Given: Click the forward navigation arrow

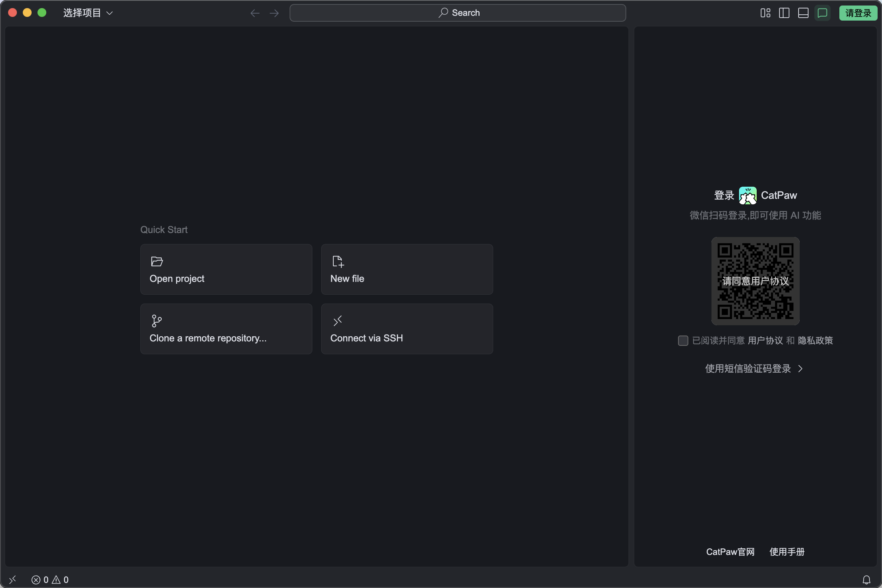Looking at the screenshot, I should [x=274, y=13].
